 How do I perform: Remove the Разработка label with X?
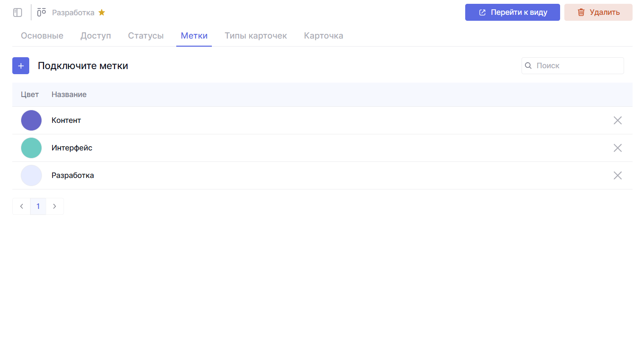(x=617, y=175)
